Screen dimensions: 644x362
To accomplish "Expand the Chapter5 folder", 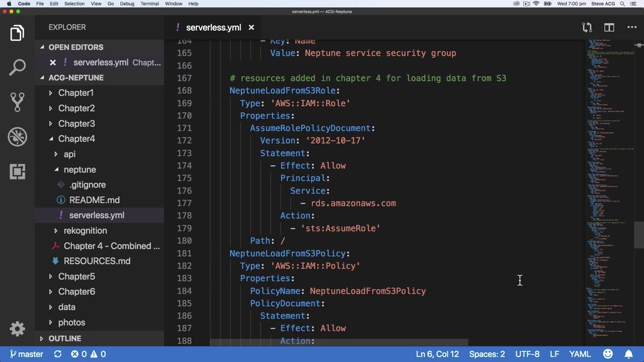I will (76, 277).
